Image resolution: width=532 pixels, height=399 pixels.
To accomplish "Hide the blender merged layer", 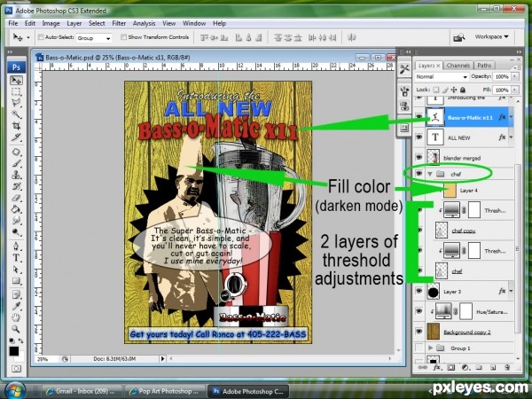I will [x=419, y=157].
